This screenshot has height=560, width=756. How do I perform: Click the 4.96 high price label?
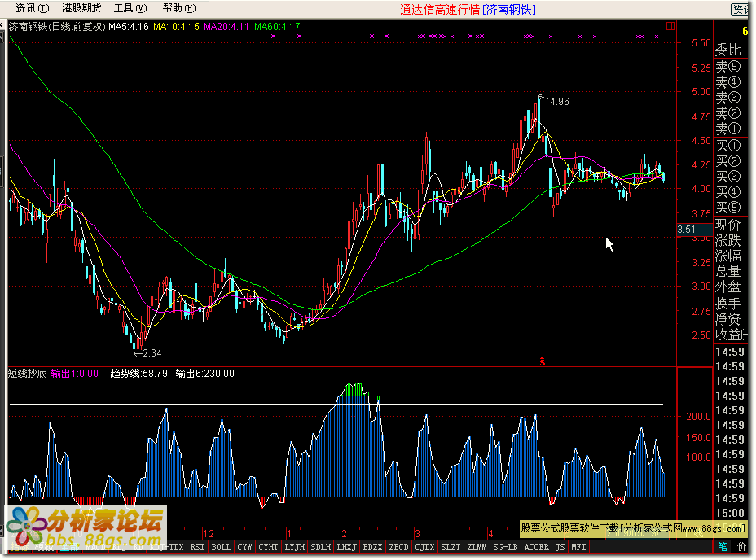560,102
